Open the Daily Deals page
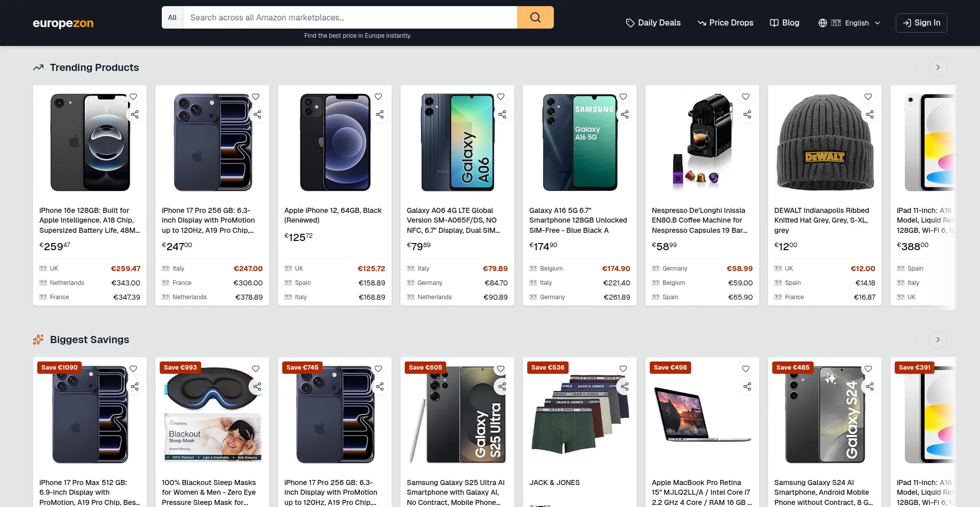This screenshot has height=507, width=980. pyautogui.click(x=653, y=23)
